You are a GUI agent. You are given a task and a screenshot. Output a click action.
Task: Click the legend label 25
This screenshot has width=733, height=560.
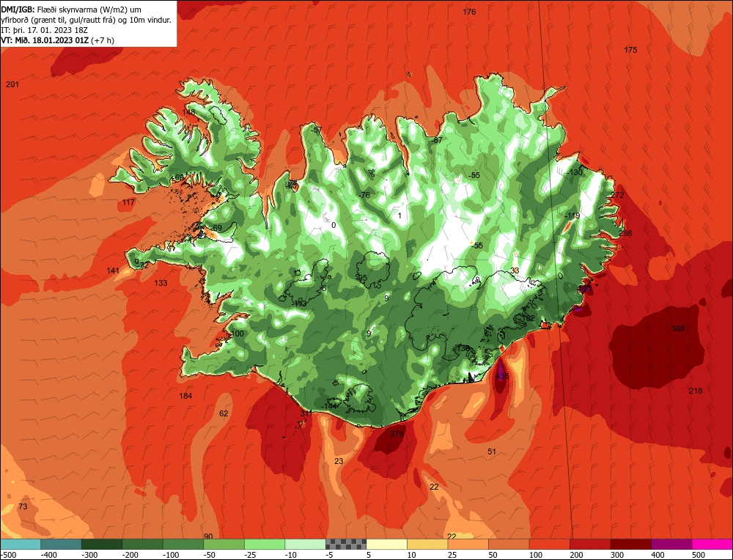(x=454, y=555)
